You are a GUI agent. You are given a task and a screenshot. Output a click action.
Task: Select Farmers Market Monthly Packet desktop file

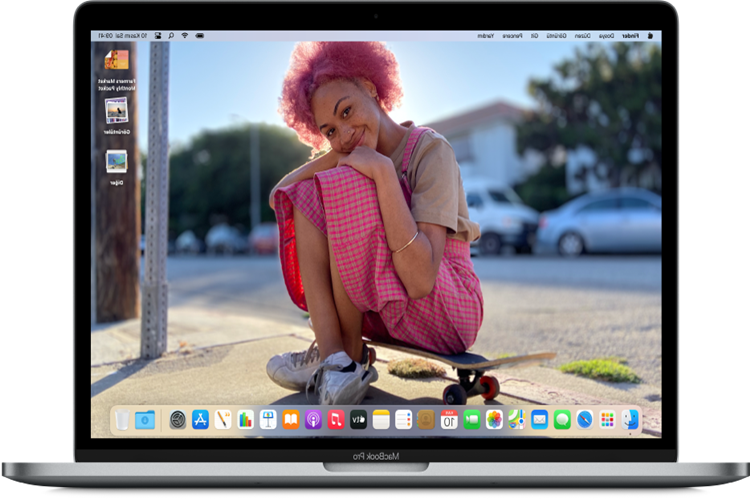click(x=117, y=70)
